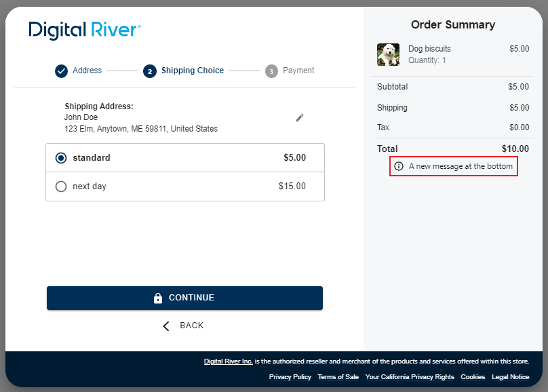Open the Legal Notice link

pos(510,377)
